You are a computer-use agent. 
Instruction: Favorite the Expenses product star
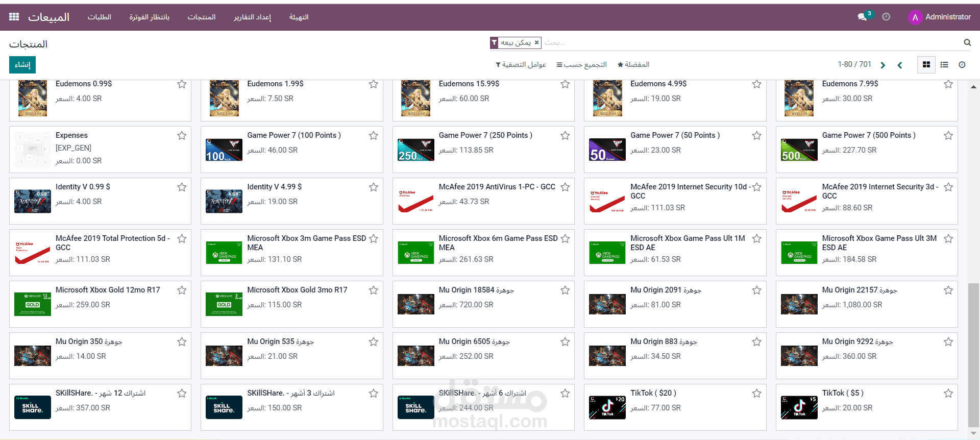tap(182, 136)
